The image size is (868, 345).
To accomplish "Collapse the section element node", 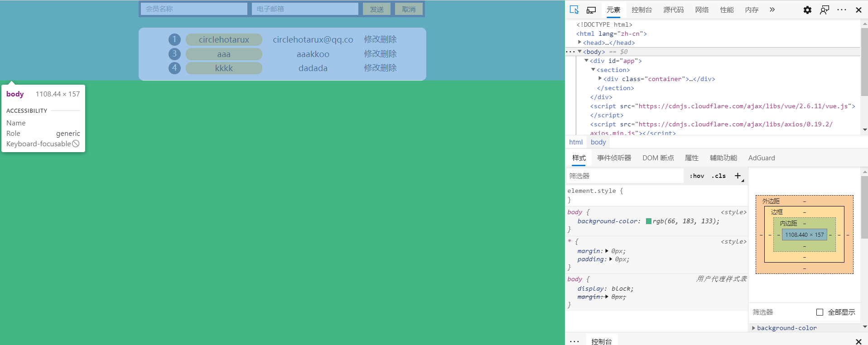I will (593, 69).
